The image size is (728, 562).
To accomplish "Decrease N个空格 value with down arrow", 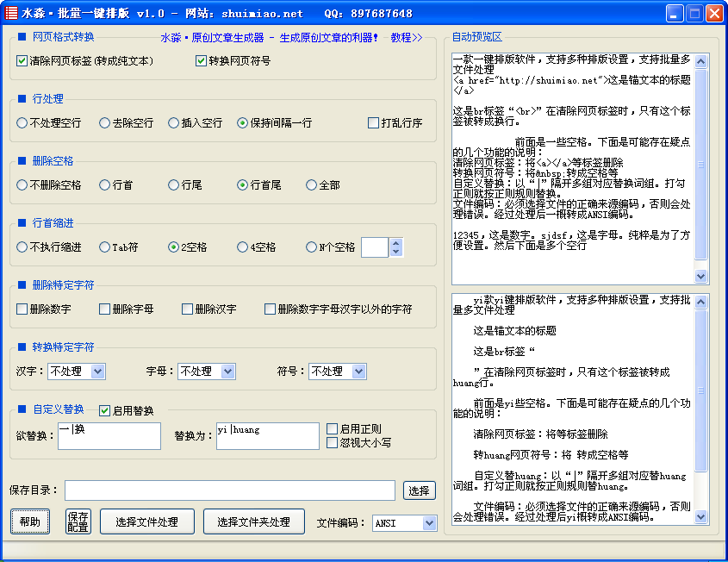I will (396, 252).
